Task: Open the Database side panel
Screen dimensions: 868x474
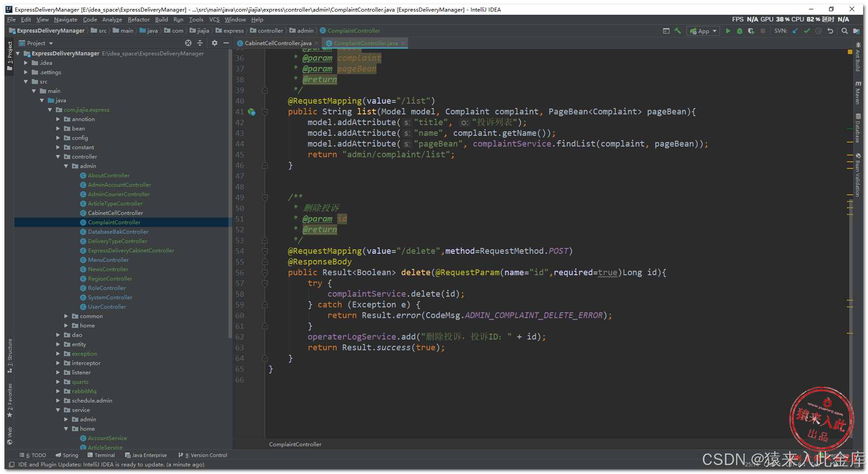Action: coord(858,128)
